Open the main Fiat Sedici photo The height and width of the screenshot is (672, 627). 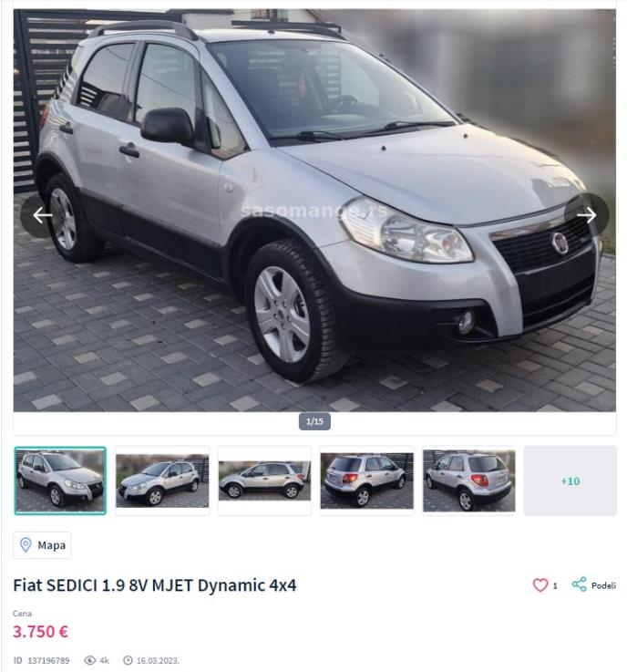(x=314, y=211)
